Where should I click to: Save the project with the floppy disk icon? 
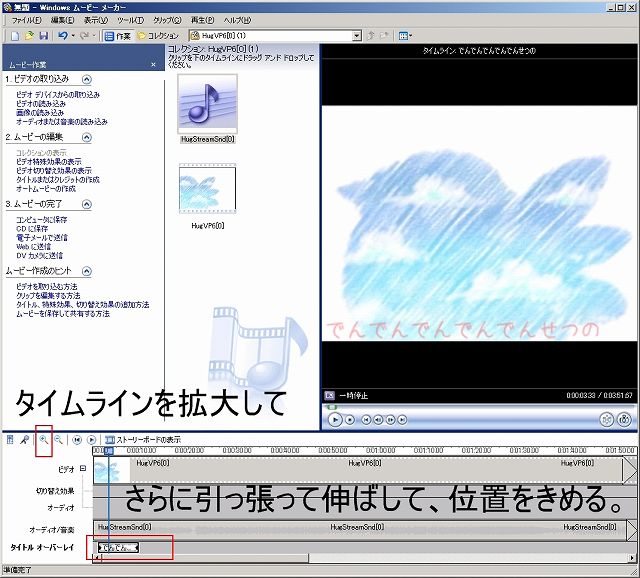[x=43, y=36]
